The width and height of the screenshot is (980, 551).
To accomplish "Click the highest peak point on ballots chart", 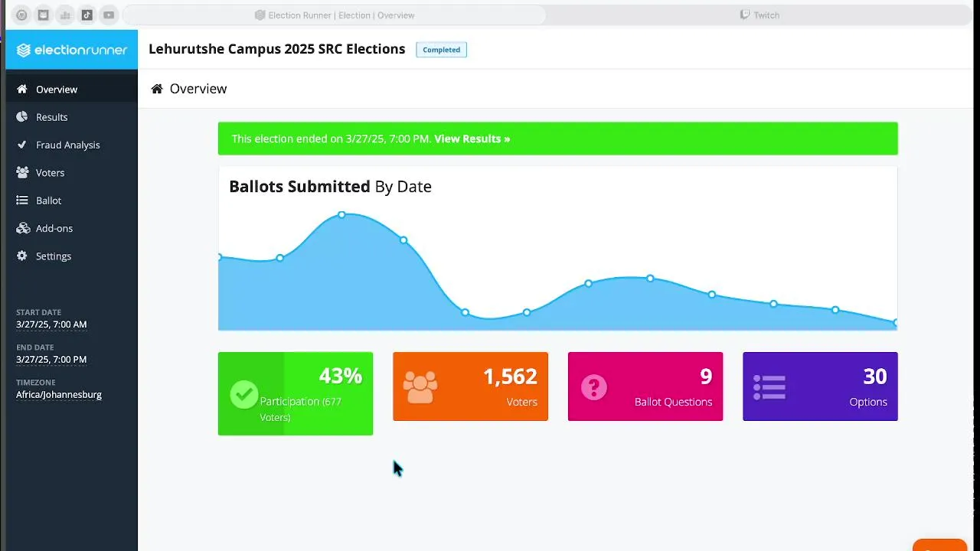I will 341,215.
